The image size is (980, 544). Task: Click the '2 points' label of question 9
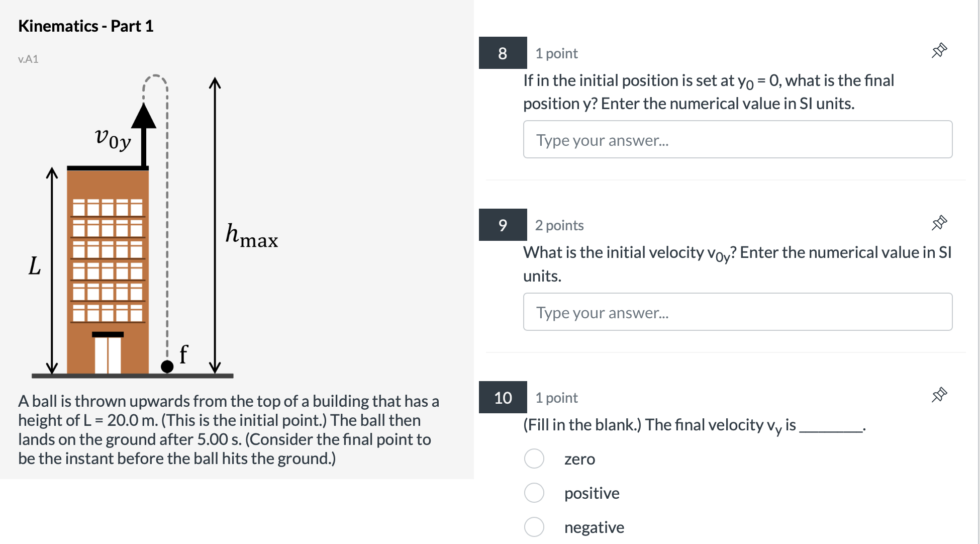coord(559,225)
